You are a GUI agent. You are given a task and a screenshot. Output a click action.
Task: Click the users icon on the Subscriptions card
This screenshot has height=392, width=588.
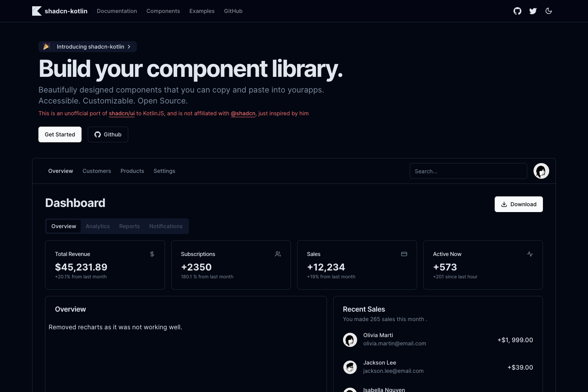[278, 254]
